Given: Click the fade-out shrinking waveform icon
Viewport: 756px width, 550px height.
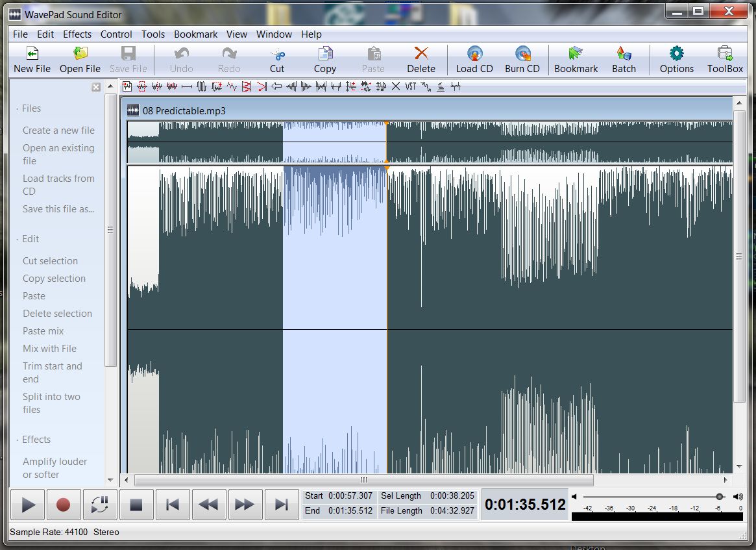Looking at the screenshot, I should coord(306,86).
